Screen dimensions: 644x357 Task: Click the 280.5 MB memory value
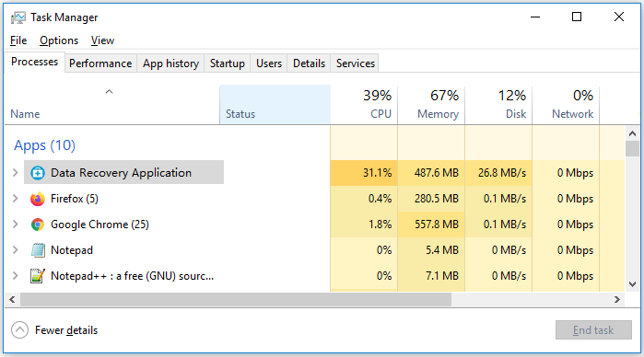click(436, 199)
